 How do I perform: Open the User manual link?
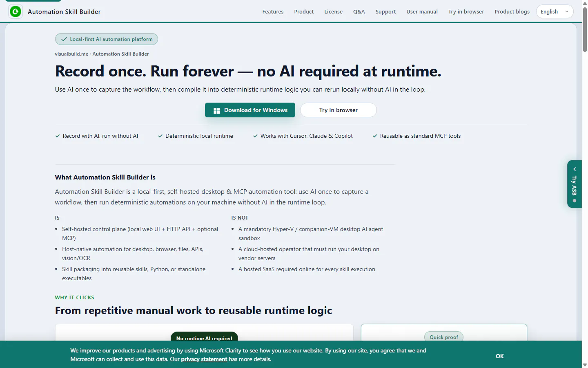click(x=422, y=11)
